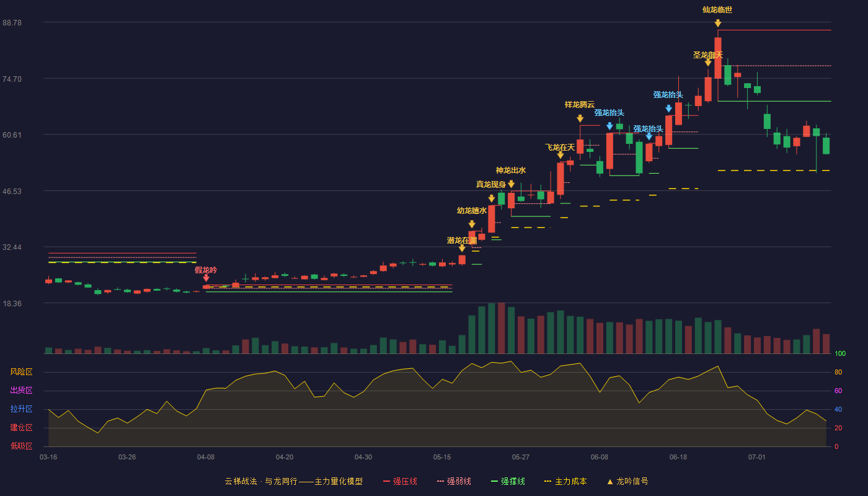Click the 建仓区 zone label

pyautogui.click(x=21, y=428)
